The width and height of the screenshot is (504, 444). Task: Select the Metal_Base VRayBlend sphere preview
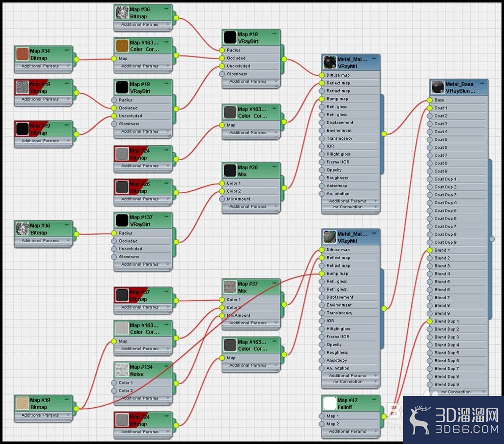(x=437, y=87)
